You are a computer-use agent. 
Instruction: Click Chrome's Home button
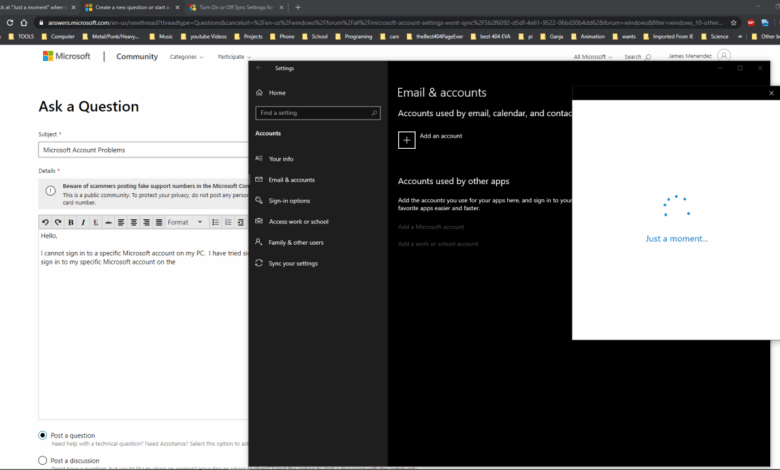(23, 22)
